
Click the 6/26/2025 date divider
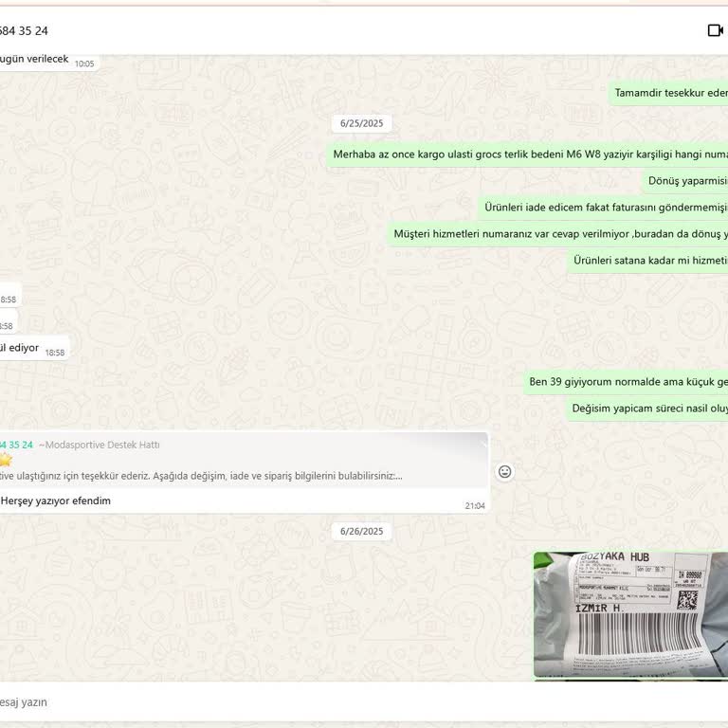362,532
